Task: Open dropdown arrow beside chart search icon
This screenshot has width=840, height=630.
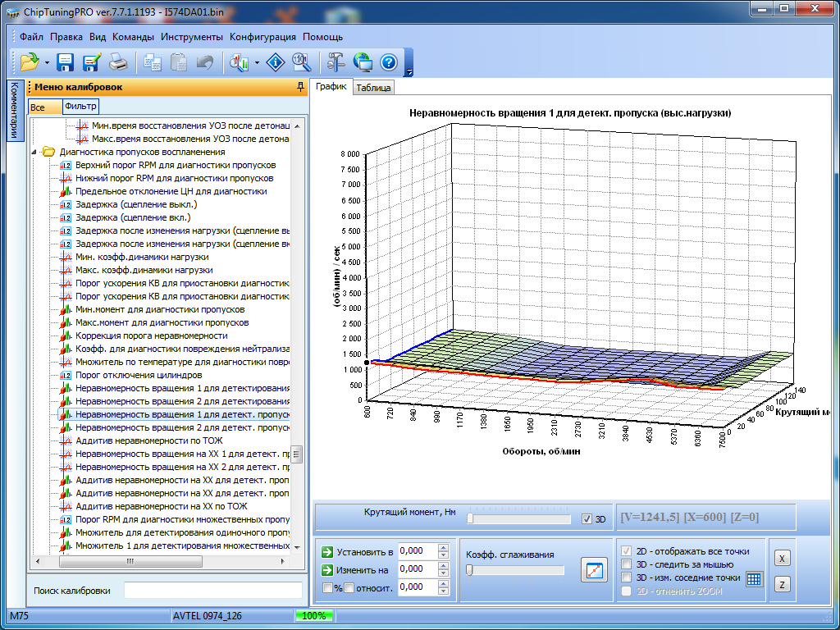Action: coord(258,62)
